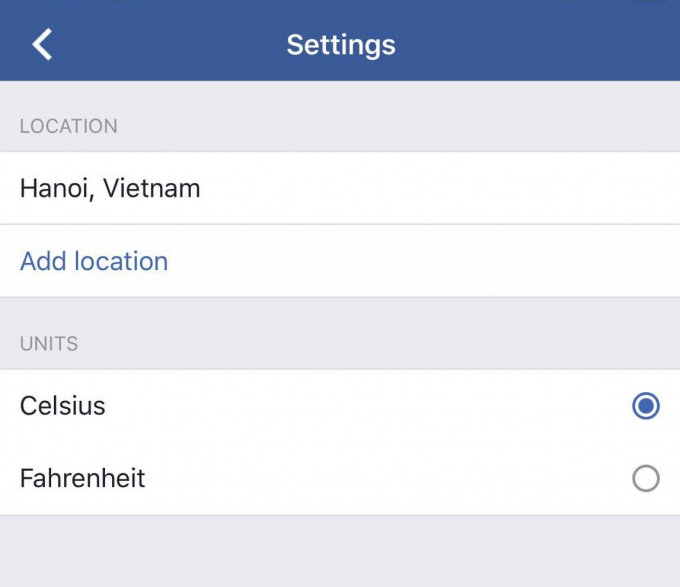Click blank space in the Fahrenheit row
Viewport: 680px width, 587px height.
click(x=380, y=479)
